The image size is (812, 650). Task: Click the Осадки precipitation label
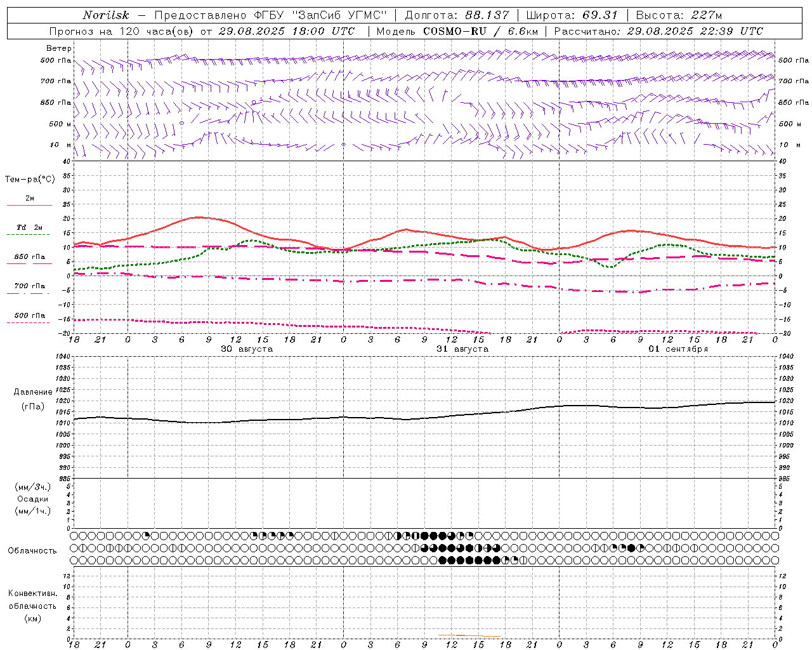pos(33,499)
